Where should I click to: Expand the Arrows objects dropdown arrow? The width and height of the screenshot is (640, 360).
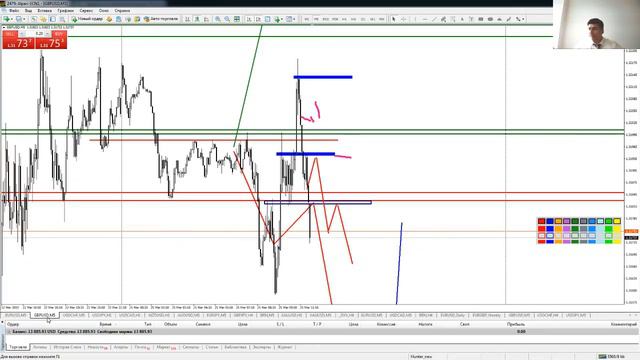[x=523, y=19]
